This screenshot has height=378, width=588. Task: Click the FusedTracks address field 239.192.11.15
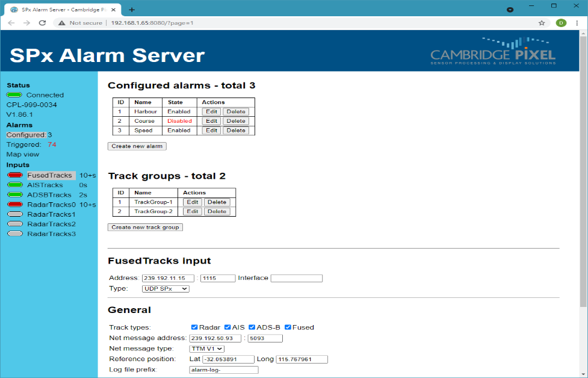coord(168,278)
